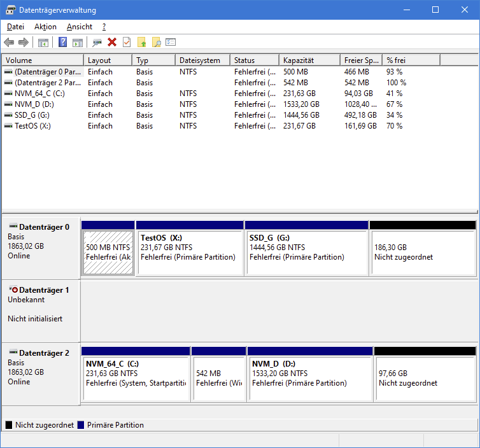
Task: Select the 500 MB NTFS hatched partition block
Action: point(108,253)
